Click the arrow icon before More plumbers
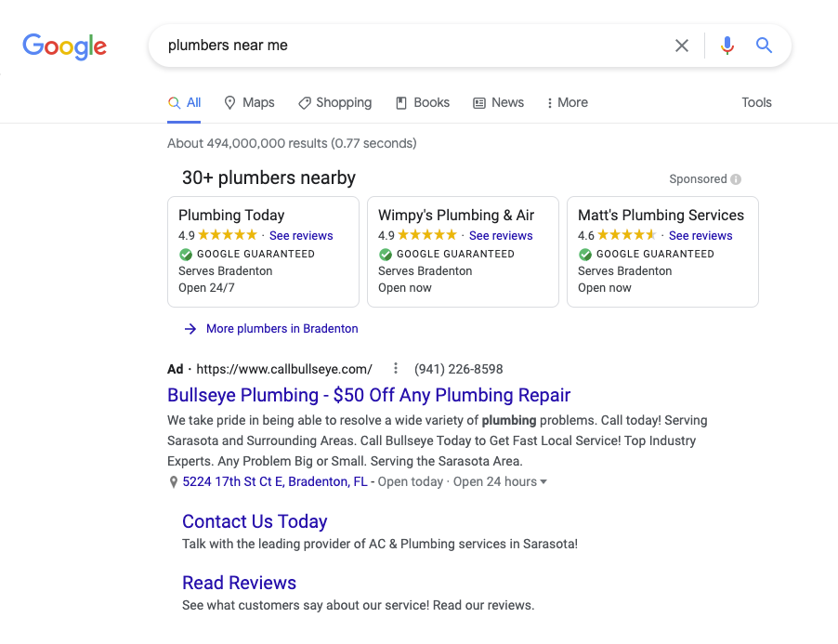 pyautogui.click(x=190, y=329)
